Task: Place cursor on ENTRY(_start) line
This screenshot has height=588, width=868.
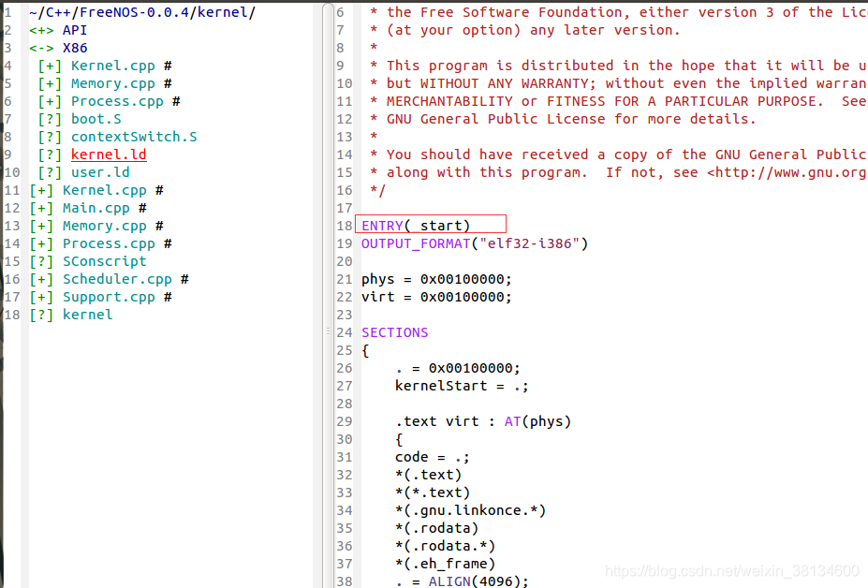Action: [416, 226]
